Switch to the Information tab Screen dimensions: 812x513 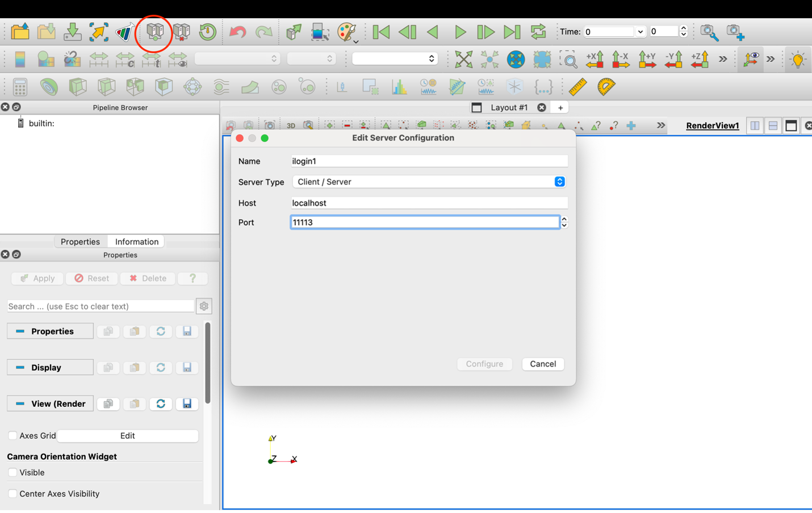click(x=136, y=242)
